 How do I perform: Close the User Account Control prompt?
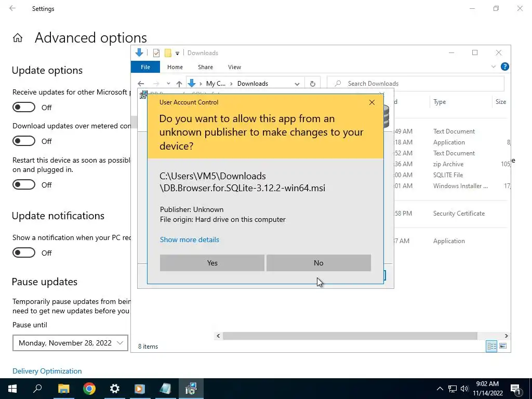372,102
